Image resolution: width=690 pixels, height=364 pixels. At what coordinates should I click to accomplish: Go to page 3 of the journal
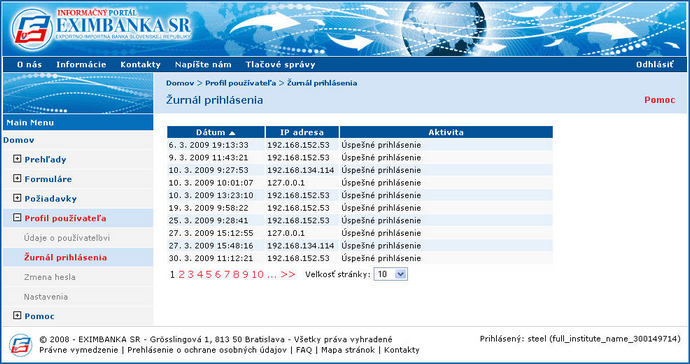(191, 275)
